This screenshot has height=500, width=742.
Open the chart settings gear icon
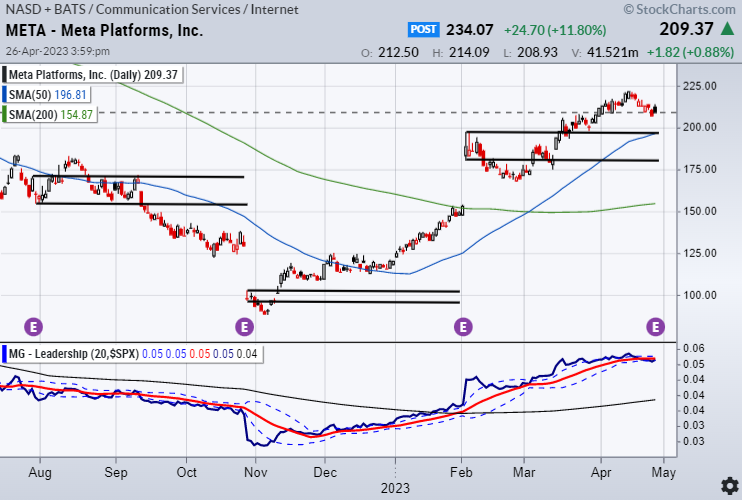(x=729, y=486)
